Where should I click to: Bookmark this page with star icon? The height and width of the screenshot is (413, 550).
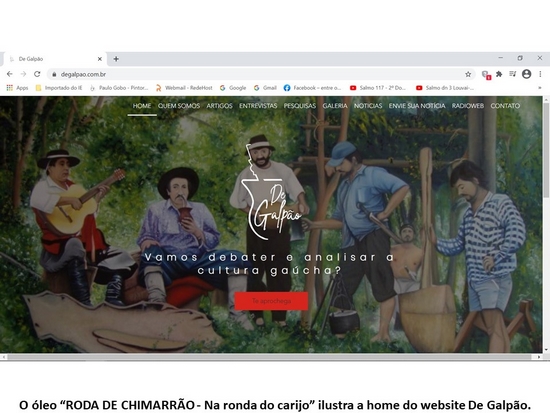[468, 74]
